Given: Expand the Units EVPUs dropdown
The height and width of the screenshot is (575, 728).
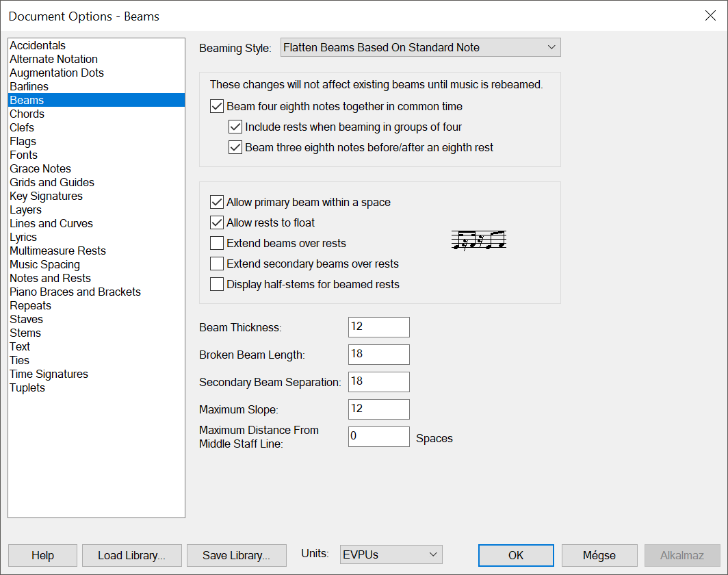Looking at the screenshot, I should (391, 555).
